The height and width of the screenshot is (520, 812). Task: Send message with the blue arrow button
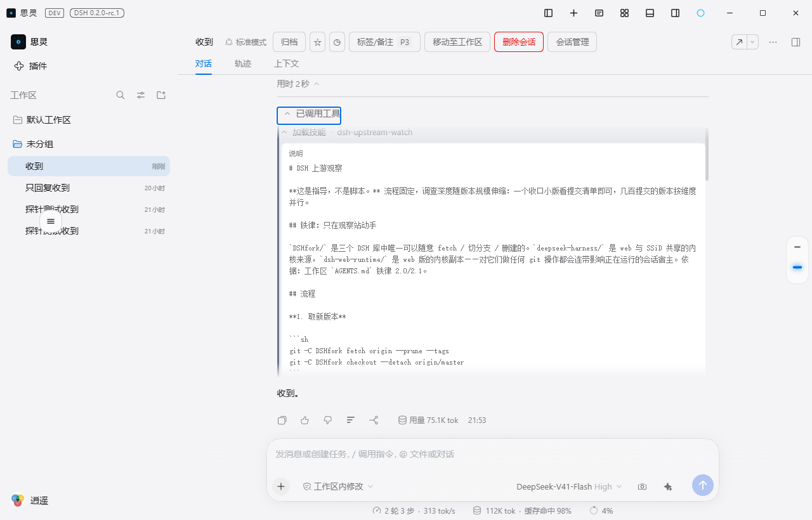coord(703,485)
